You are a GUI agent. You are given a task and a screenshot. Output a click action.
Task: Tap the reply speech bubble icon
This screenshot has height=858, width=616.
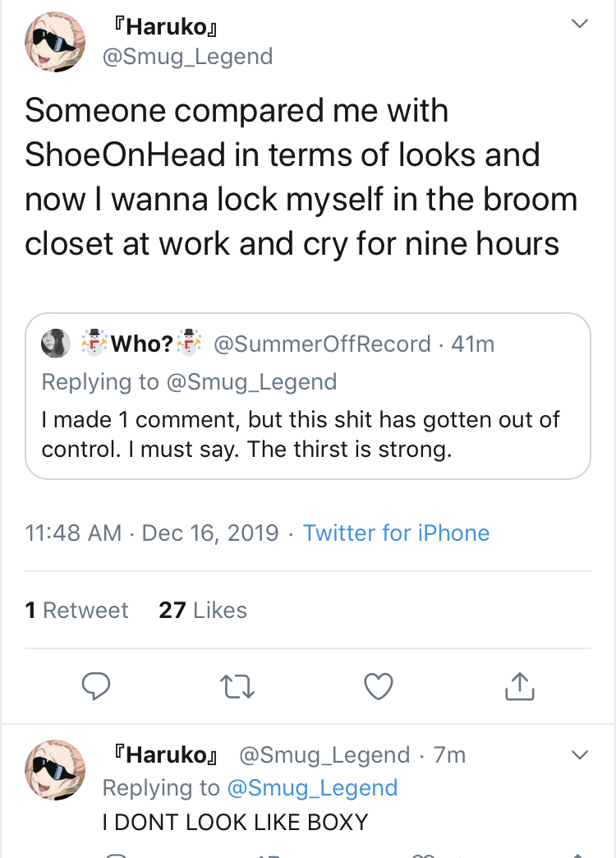[96, 686]
